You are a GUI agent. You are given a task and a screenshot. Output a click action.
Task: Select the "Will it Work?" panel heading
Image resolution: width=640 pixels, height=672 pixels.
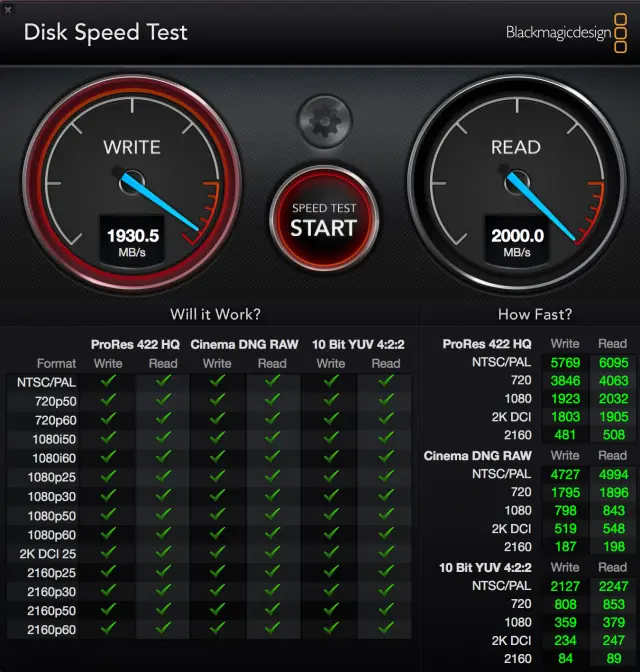click(215, 314)
